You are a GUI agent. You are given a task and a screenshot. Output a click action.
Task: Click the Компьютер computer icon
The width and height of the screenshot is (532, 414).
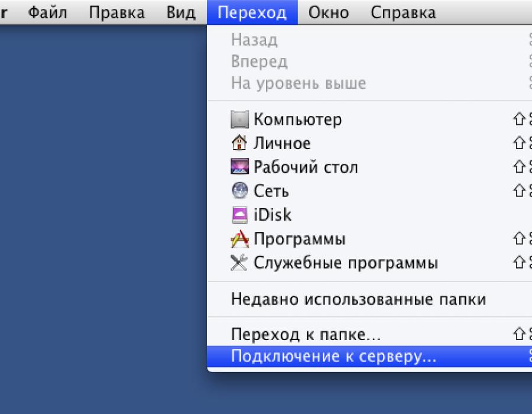pyautogui.click(x=239, y=119)
